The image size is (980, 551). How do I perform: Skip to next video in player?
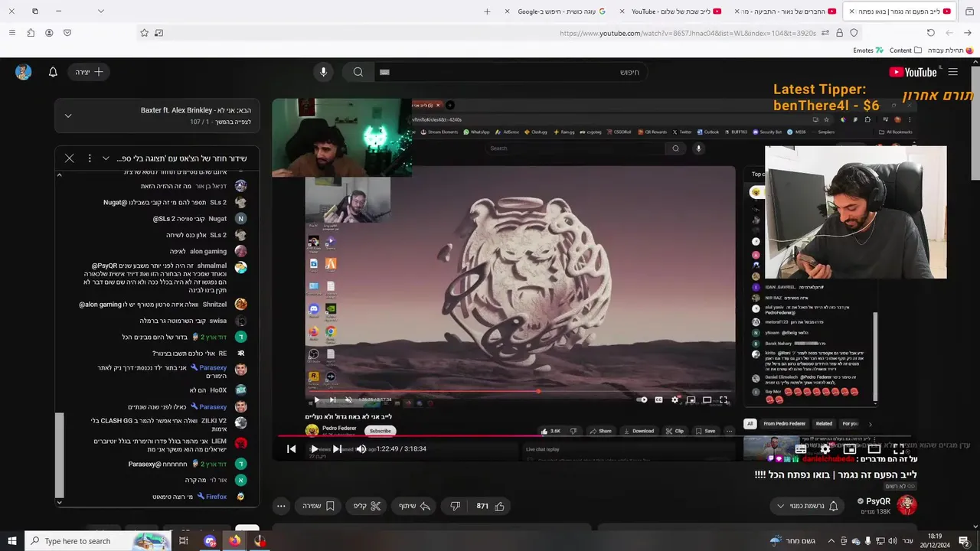337,449
